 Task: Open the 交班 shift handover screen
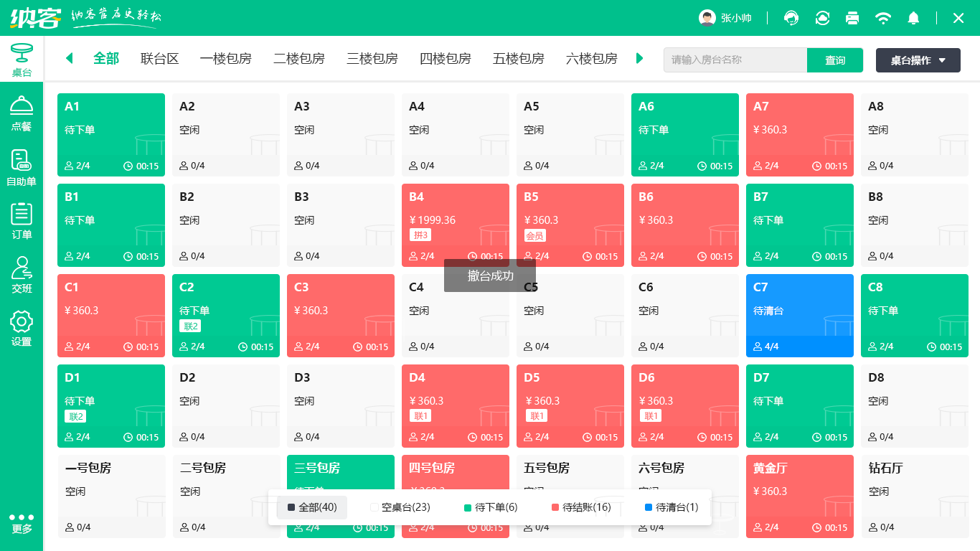tap(22, 271)
